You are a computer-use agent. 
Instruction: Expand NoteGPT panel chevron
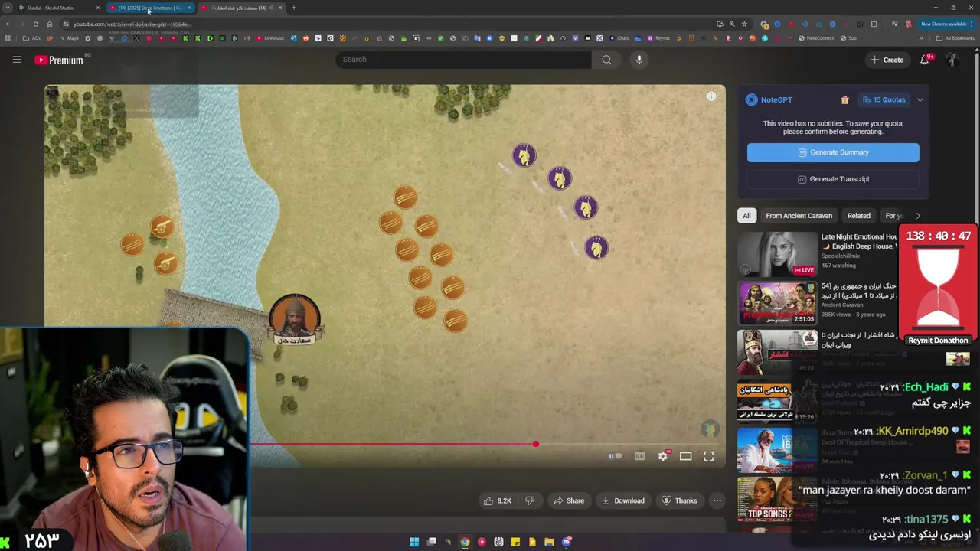click(x=920, y=99)
